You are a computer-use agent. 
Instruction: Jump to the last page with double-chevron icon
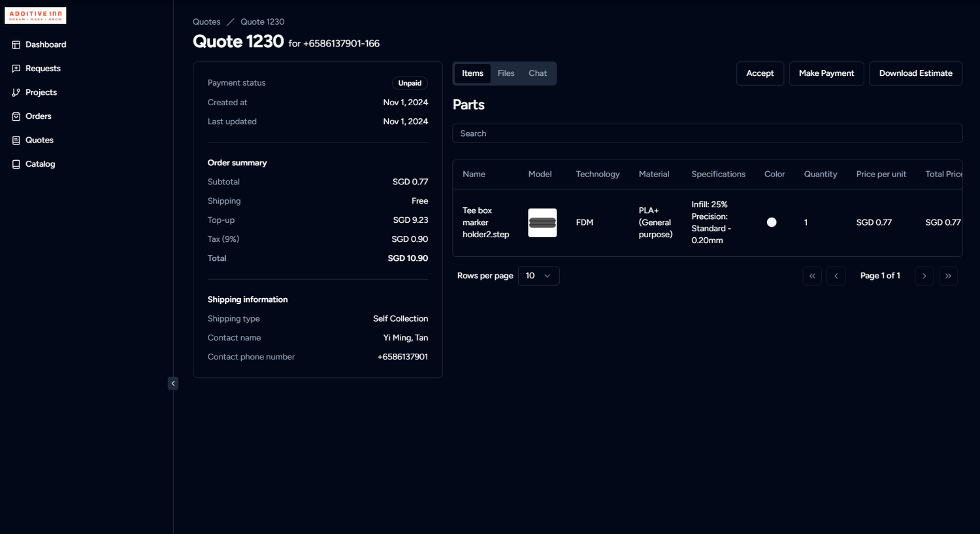[948, 275]
